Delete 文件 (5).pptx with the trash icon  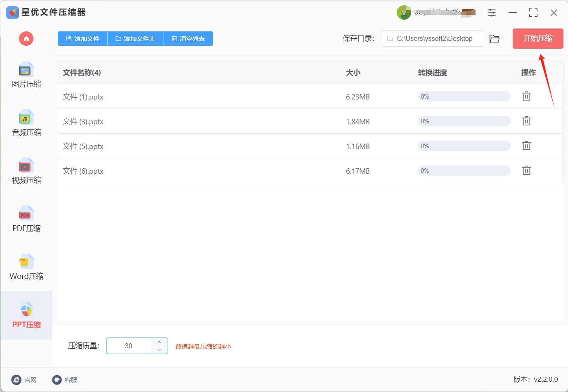(x=526, y=146)
